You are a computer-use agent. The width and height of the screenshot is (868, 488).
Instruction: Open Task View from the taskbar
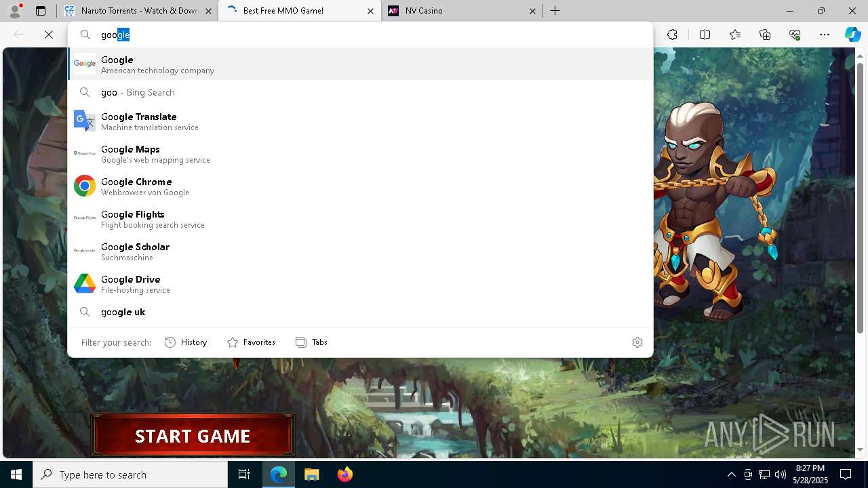coord(244,474)
